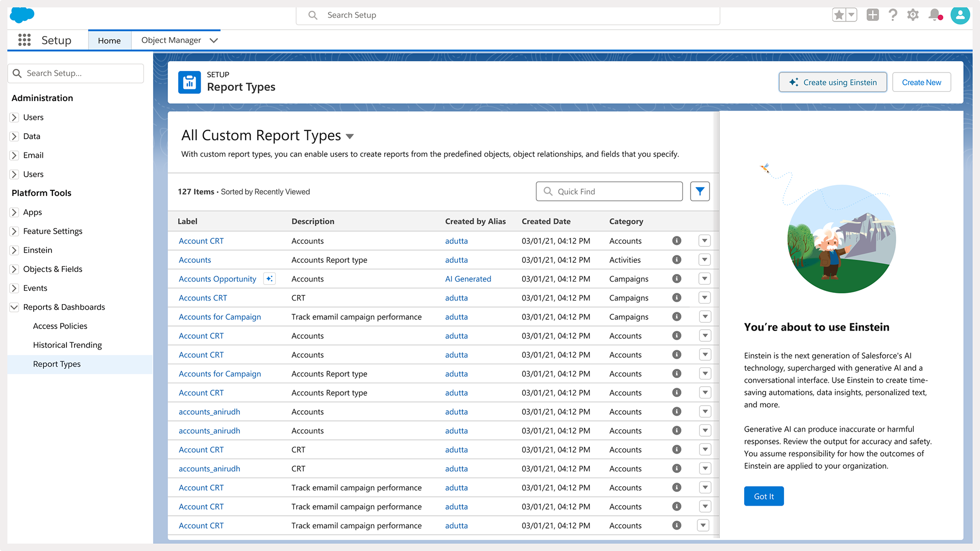
Task: Expand the Objects & Fields section
Action: 14,269
